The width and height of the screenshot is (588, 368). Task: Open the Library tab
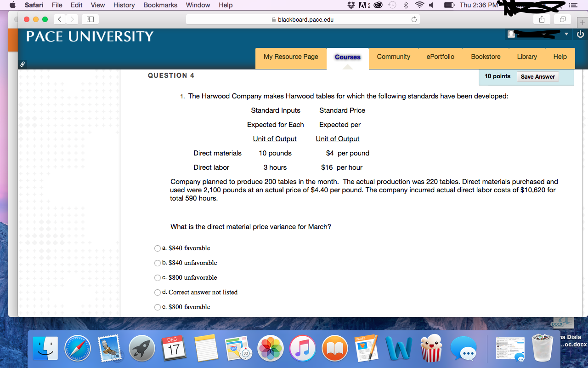[x=527, y=58]
